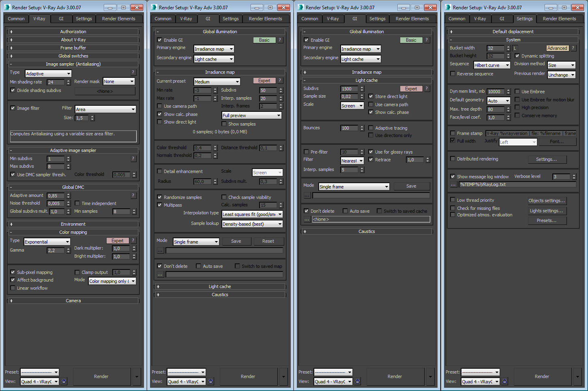Viewport: 588px width, 391px height.
Task: Expand the Frame buffer rollout
Action: [73, 48]
